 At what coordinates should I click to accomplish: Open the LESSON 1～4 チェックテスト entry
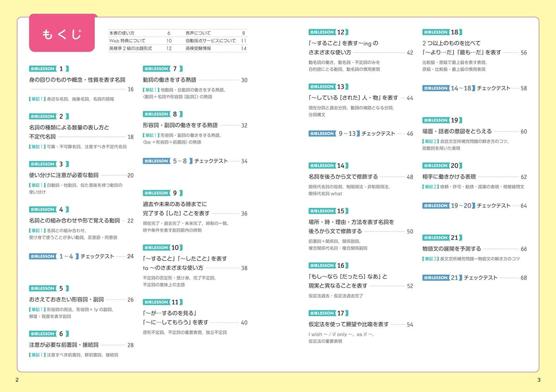[x=71, y=256]
